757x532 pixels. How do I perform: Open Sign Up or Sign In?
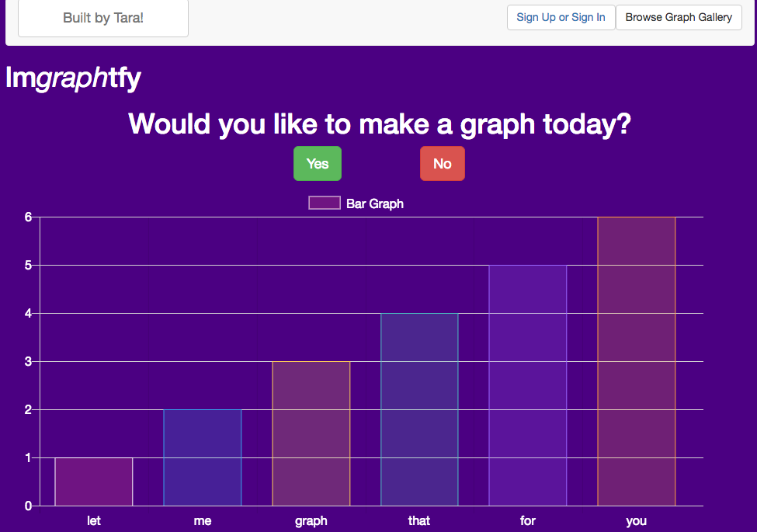tap(561, 17)
